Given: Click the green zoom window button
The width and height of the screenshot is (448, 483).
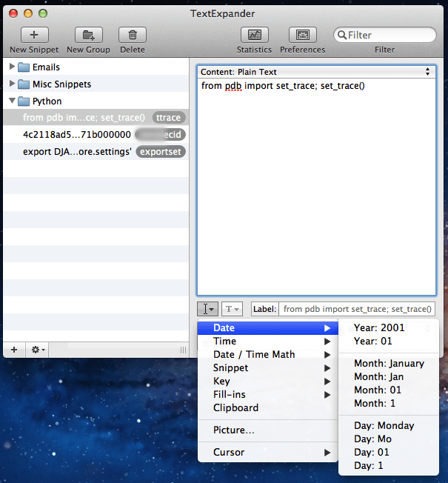Looking at the screenshot, I should [x=43, y=13].
